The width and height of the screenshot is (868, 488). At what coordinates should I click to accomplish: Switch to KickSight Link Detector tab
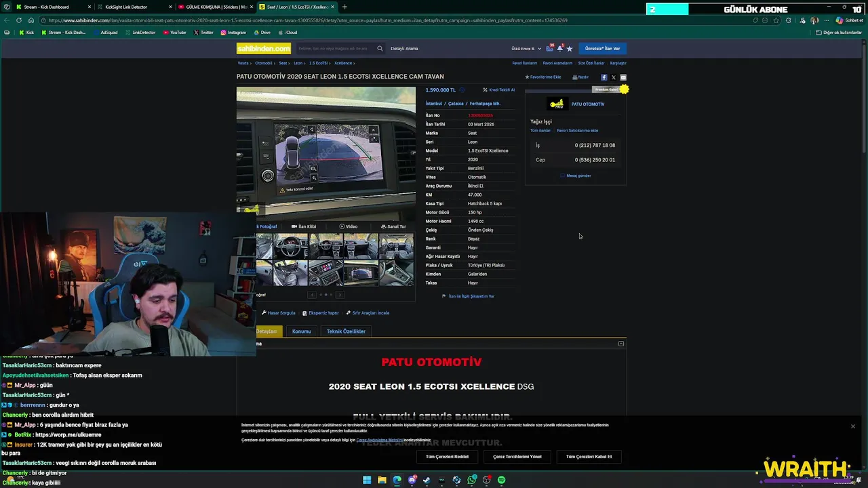(132, 7)
